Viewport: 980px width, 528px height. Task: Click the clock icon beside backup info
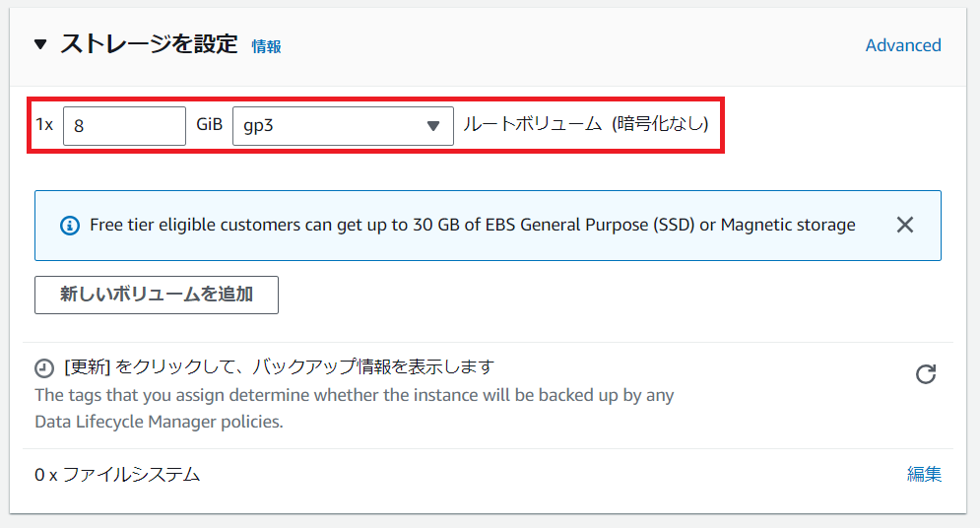click(44, 368)
